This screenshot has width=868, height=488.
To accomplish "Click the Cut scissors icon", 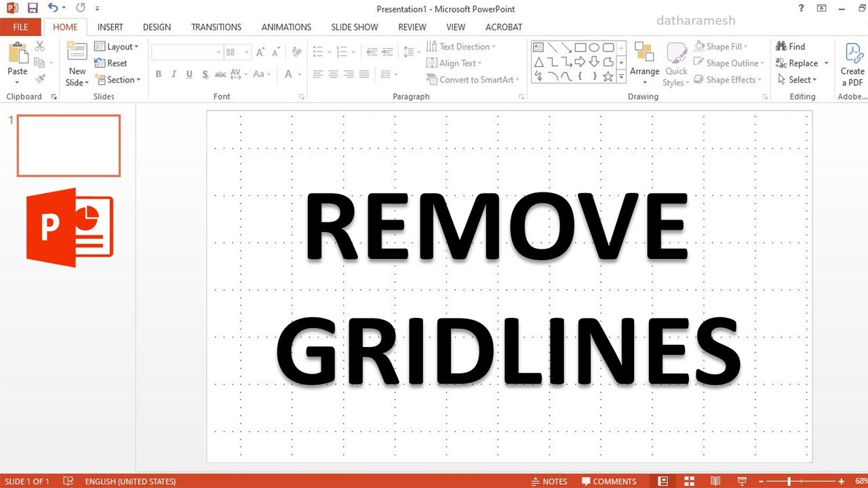I will click(39, 46).
